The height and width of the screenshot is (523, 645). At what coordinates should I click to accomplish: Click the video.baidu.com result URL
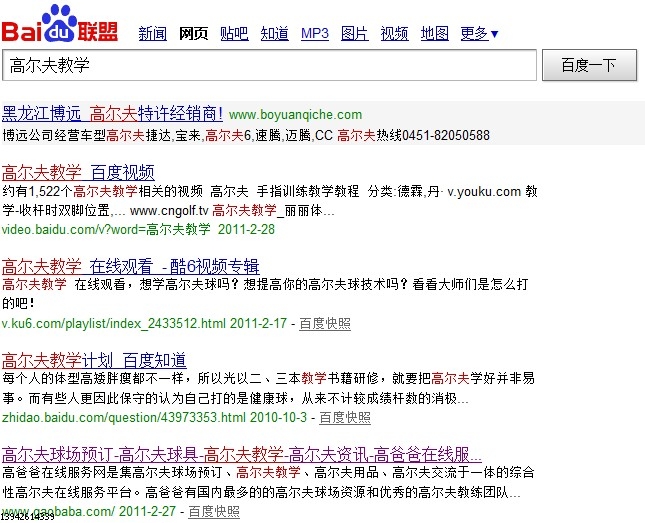pyautogui.click(x=106, y=229)
